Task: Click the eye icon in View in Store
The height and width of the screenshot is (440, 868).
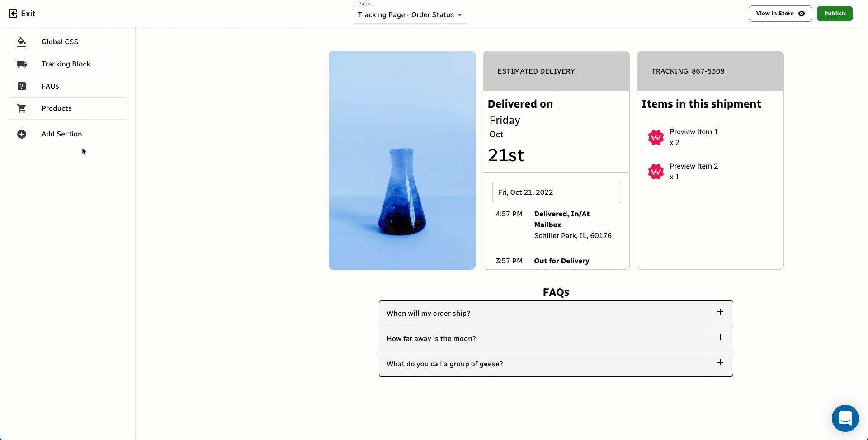Action: 802,14
